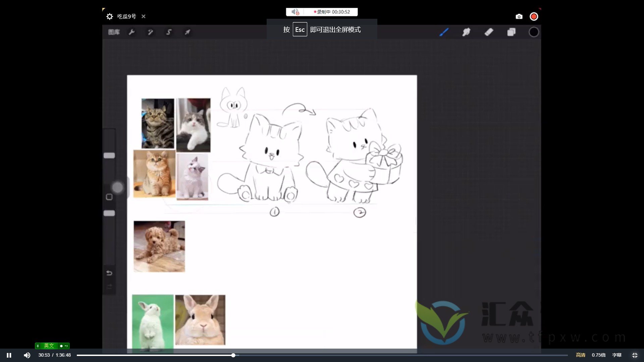This screenshot has height=362, width=644.
Task: Open the 高清 video quality menu
Action: tap(580, 355)
